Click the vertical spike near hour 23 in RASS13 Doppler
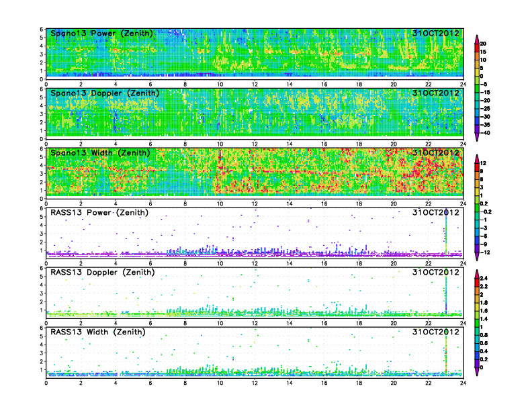The image size is (532, 411). pos(446,291)
